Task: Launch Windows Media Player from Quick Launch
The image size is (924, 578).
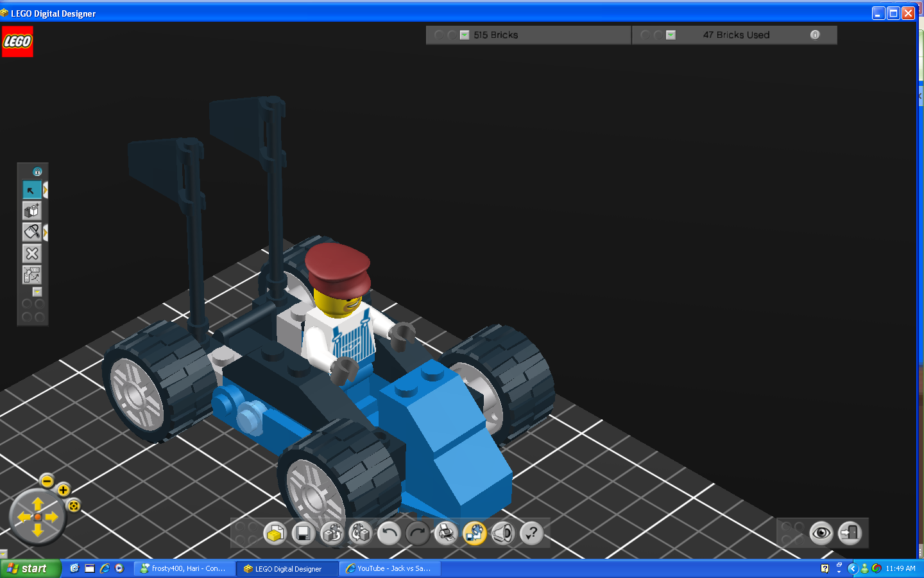Action: click(119, 568)
